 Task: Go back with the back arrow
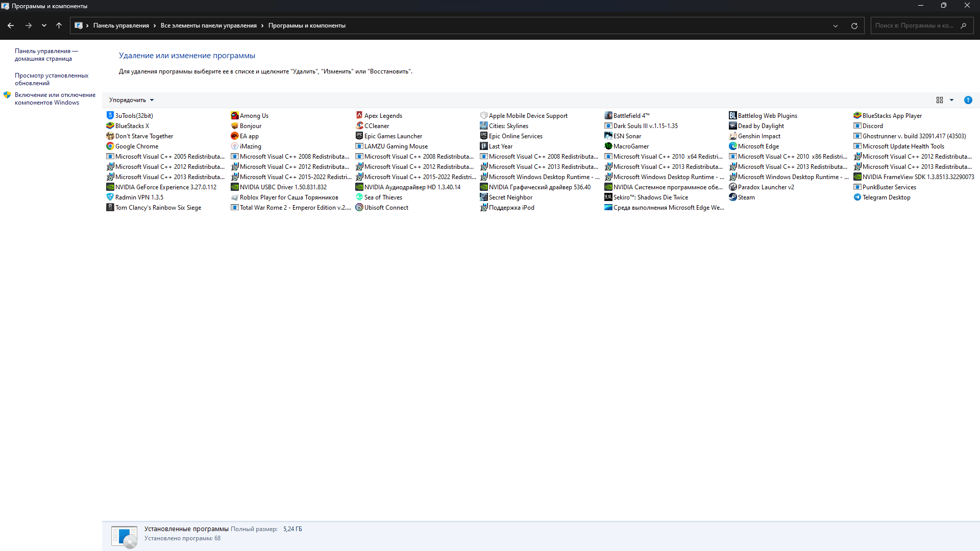pos(11,26)
